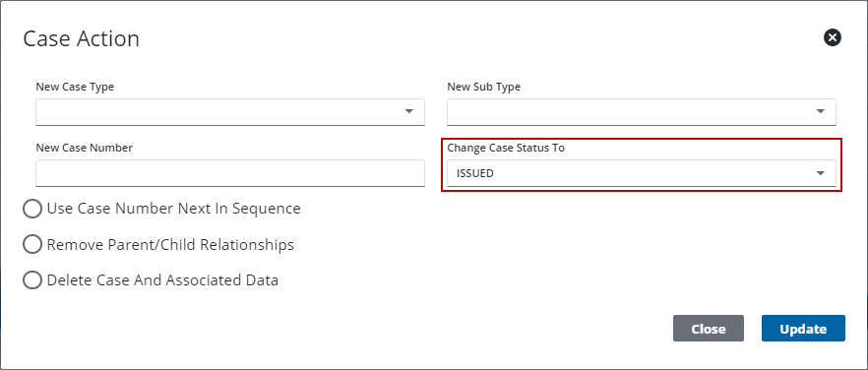Click the New Case Type field label
This screenshot has height=370, width=868.
(x=75, y=87)
